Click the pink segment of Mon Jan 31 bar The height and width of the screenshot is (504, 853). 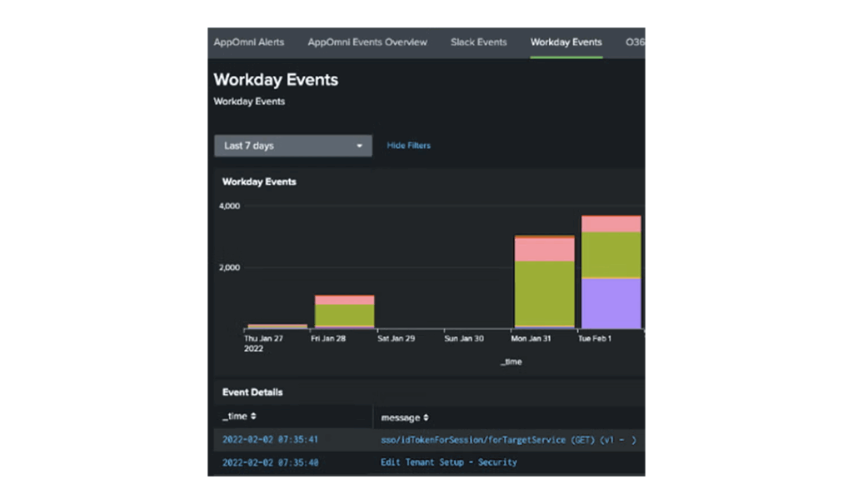(545, 250)
